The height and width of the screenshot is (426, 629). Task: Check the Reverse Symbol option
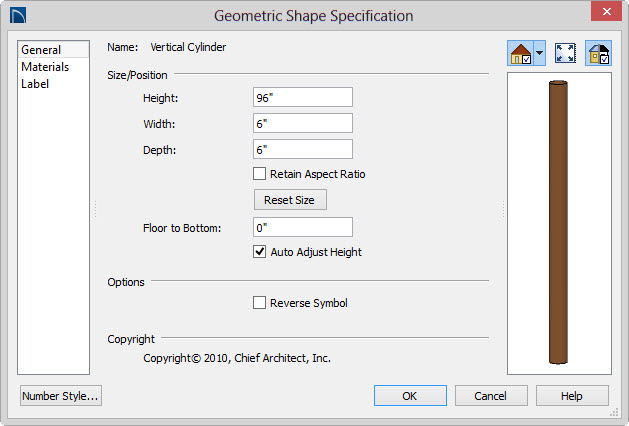point(259,303)
